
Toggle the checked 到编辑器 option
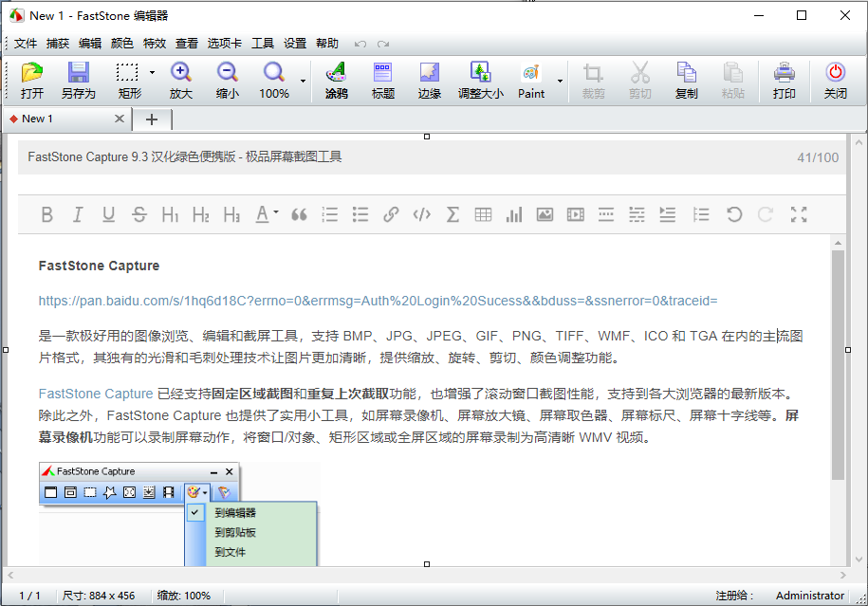tap(235, 512)
